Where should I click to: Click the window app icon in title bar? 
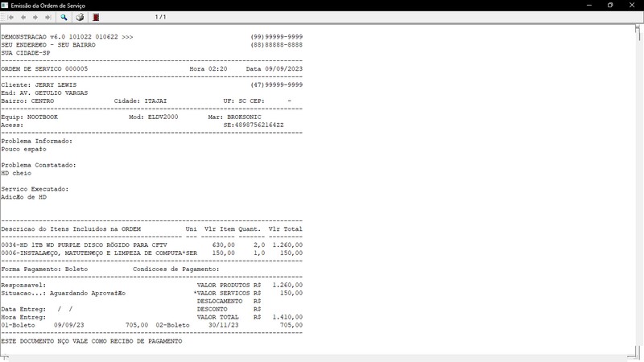[5, 6]
